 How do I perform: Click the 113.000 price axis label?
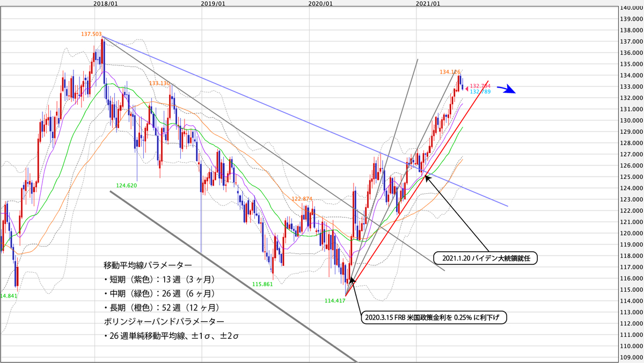coord(631,312)
